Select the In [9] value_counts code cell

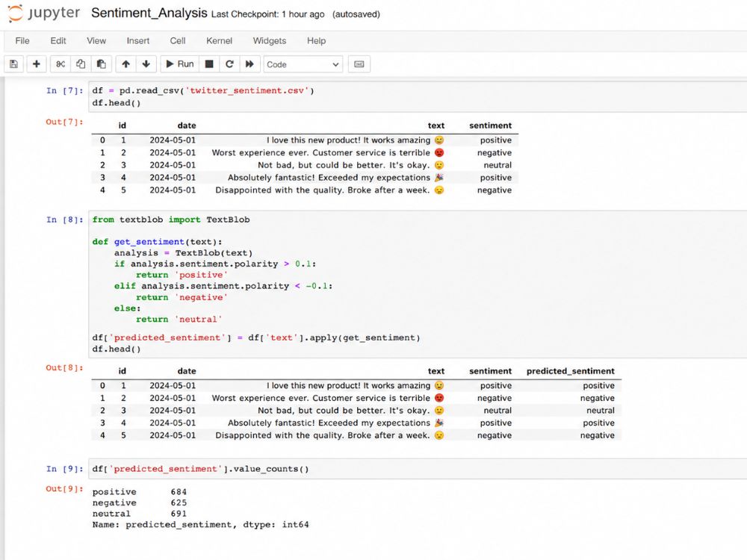pos(418,469)
